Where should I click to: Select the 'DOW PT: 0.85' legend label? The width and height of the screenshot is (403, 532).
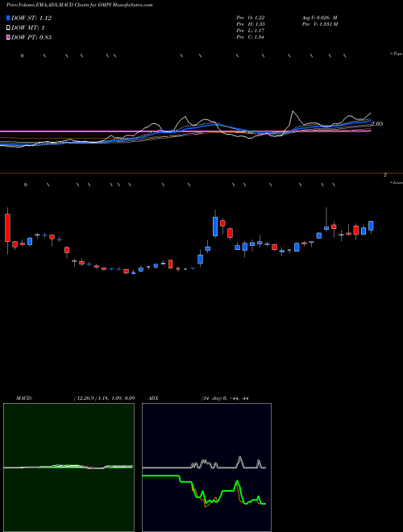31,37
